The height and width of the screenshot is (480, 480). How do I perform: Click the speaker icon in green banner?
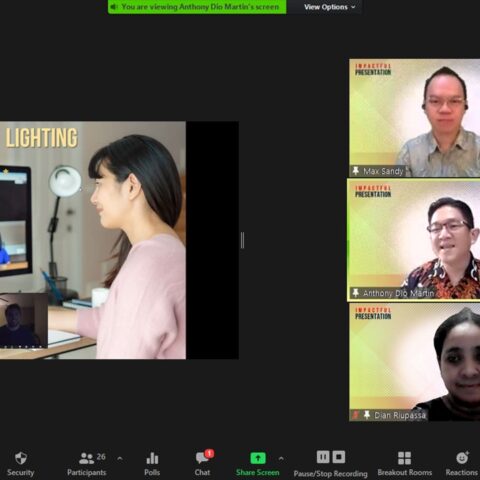click(x=114, y=7)
